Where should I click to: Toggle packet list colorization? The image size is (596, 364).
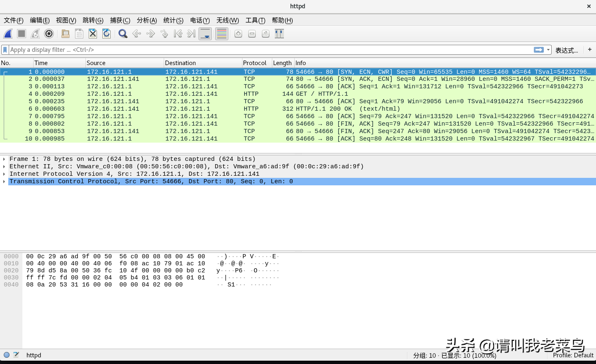222,34
